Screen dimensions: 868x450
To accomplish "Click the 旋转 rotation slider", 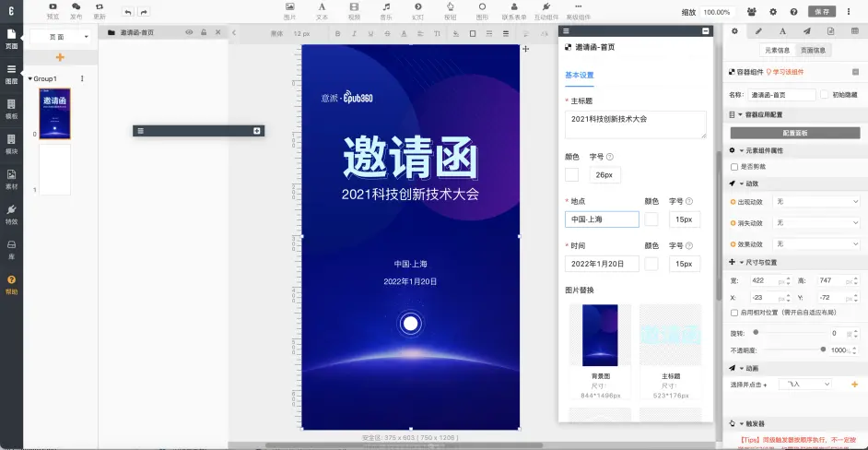I will (x=790, y=333).
